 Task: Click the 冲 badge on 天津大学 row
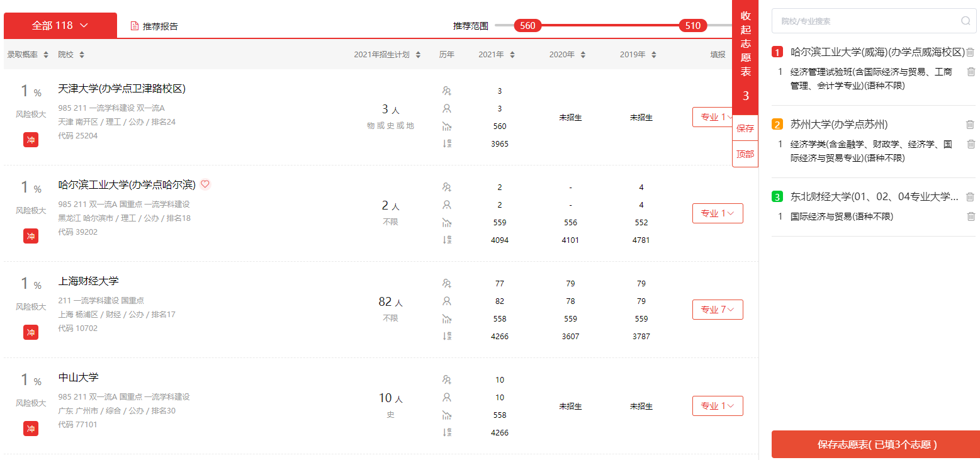31,140
